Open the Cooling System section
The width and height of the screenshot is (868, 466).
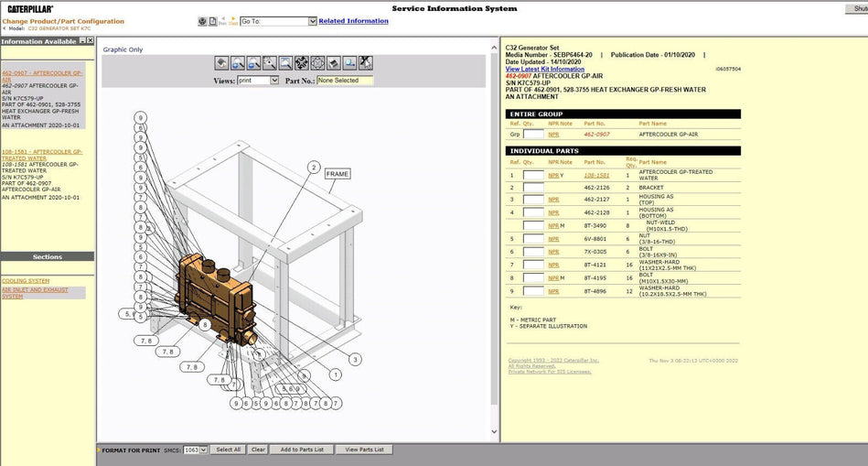pyautogui.click(x=26, y=281)
